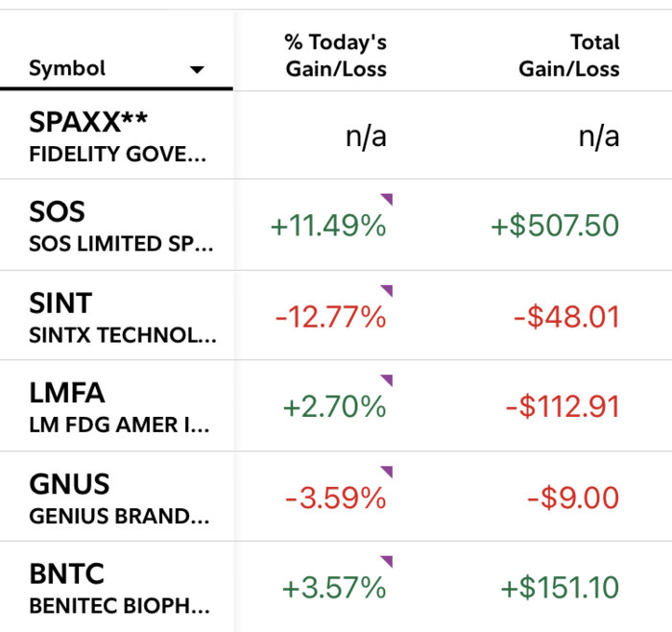Click the purple corner flag on LMFA row

tap(388, 380)
